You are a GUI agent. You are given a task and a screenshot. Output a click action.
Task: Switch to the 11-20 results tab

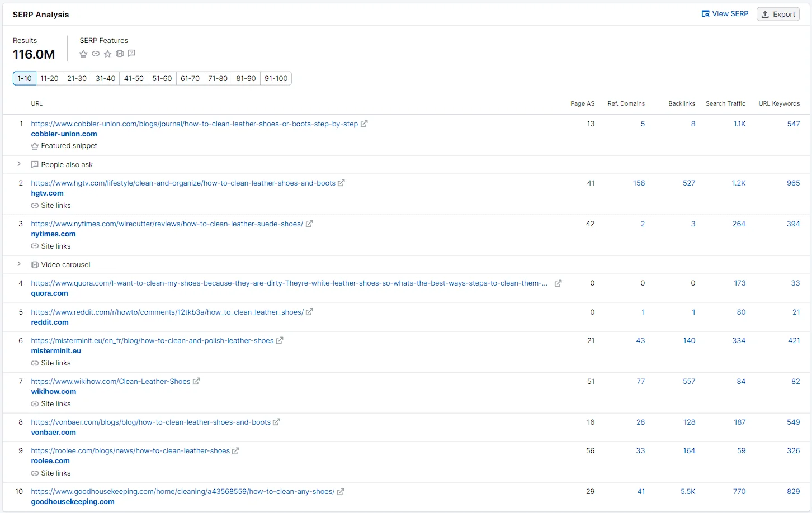coord(49,78)
